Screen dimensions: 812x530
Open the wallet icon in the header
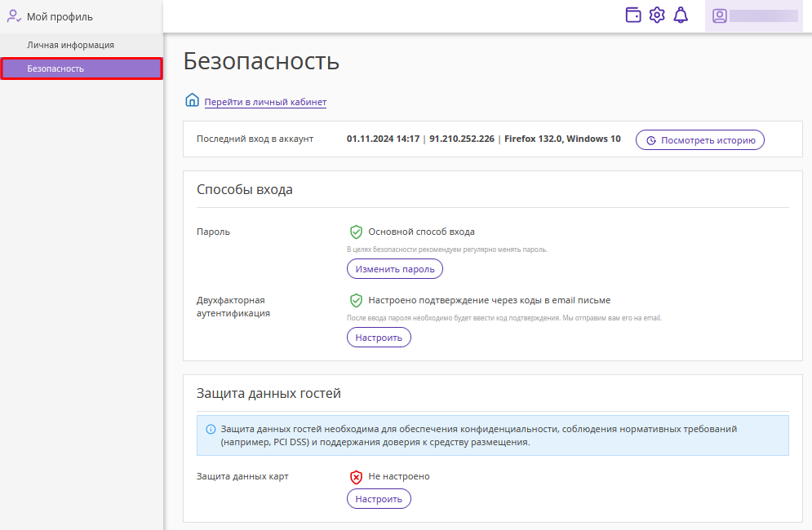point(632,15)
